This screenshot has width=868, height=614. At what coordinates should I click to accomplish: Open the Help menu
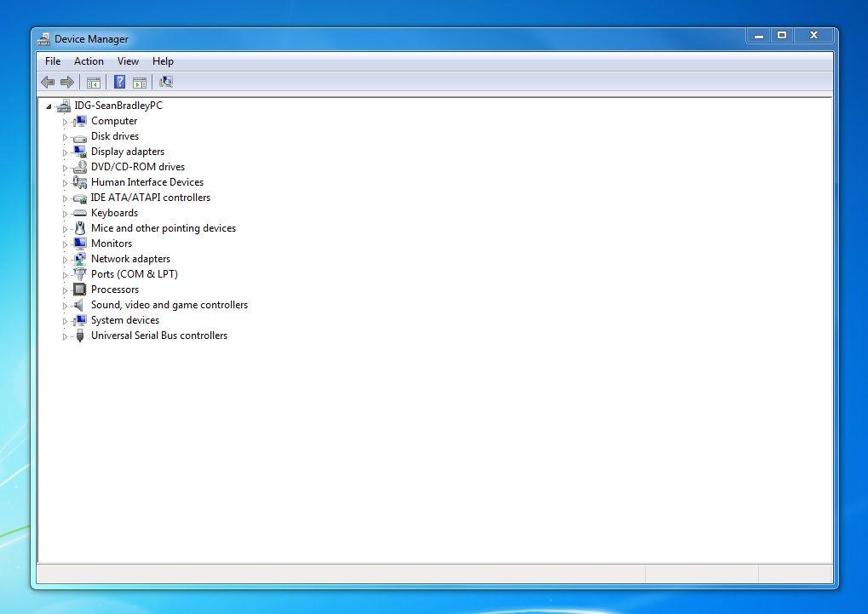(163, 61)
